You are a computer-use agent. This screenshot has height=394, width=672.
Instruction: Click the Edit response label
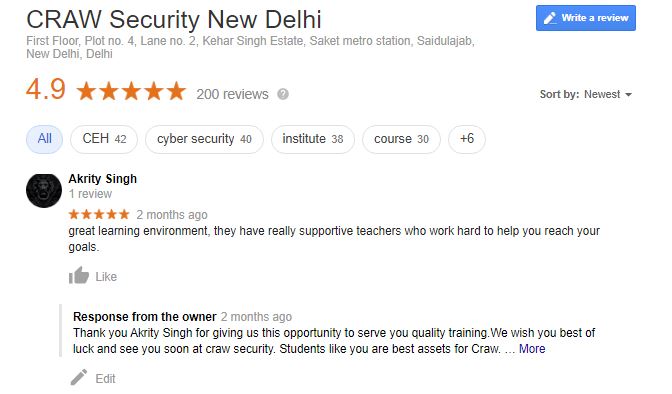105,379
